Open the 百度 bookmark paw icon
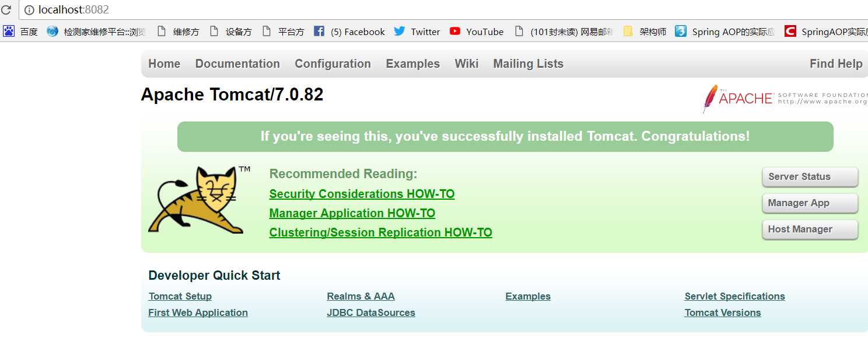The width and height of the screenshot is (868, 344). [9, 32]
